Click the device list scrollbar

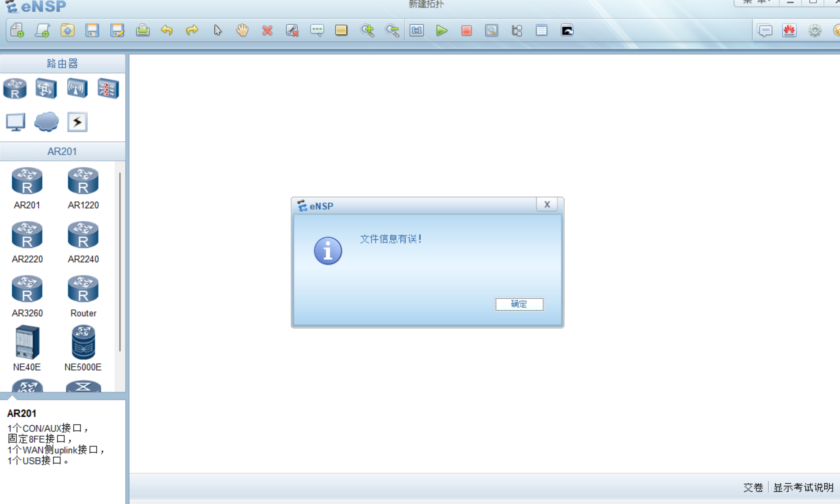coord(120,262)
